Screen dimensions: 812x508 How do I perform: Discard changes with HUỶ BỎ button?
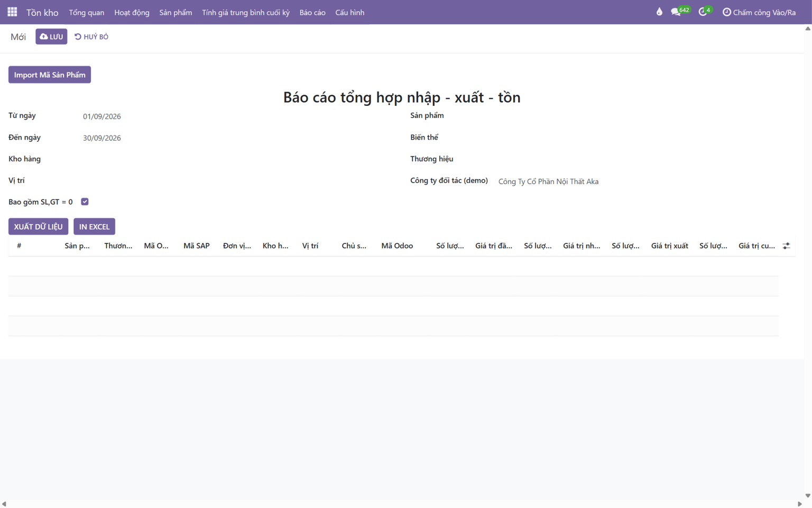click(91, 37)
